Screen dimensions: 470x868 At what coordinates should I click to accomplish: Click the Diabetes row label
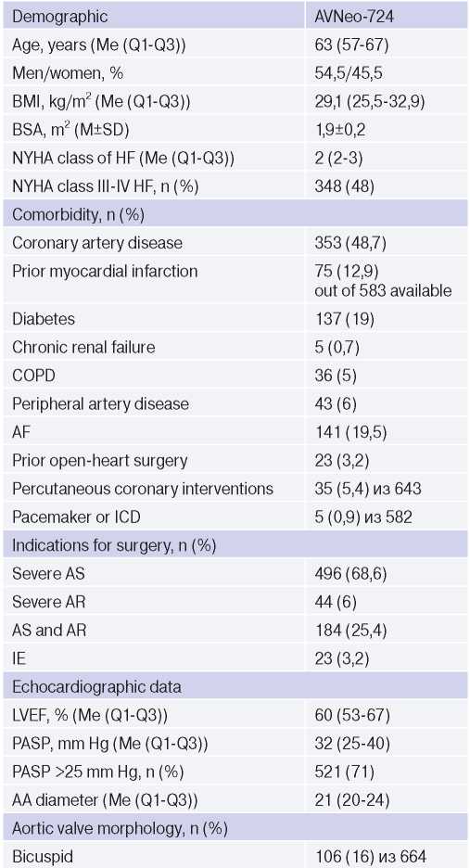click(44, 319)
